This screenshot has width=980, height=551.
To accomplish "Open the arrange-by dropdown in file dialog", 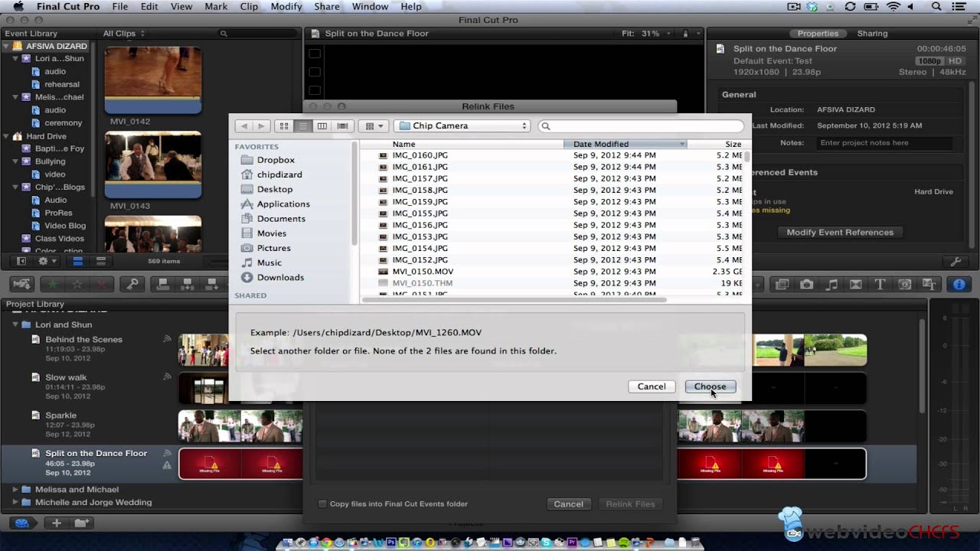I will (x=375, y=126).
